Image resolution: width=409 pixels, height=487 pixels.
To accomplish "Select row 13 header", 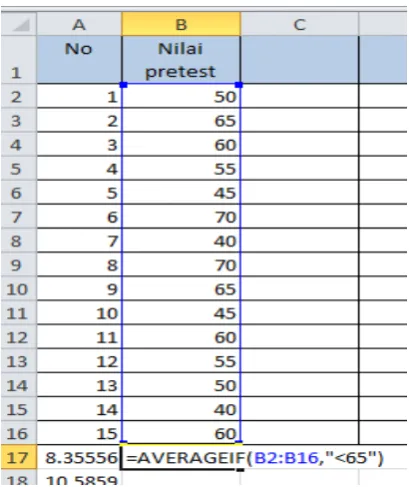I will click(19, 361).
